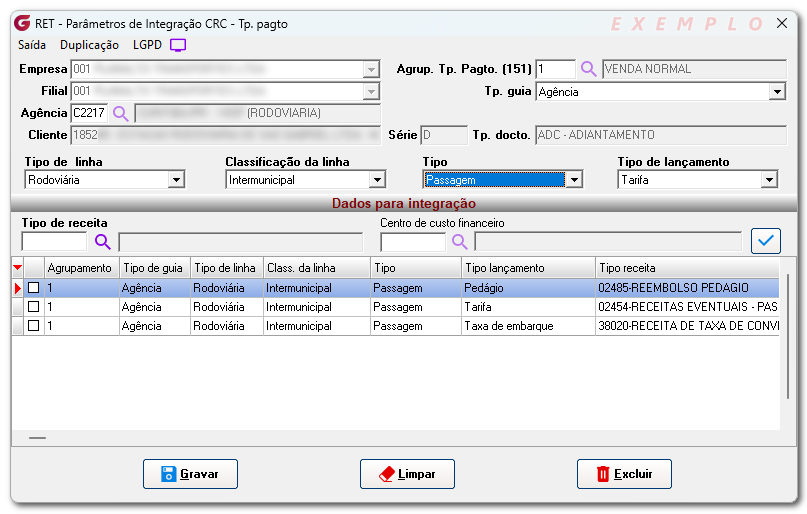Screen dimensions: 807x514
Task: Click the Gravar button
Action: [190, 474]
